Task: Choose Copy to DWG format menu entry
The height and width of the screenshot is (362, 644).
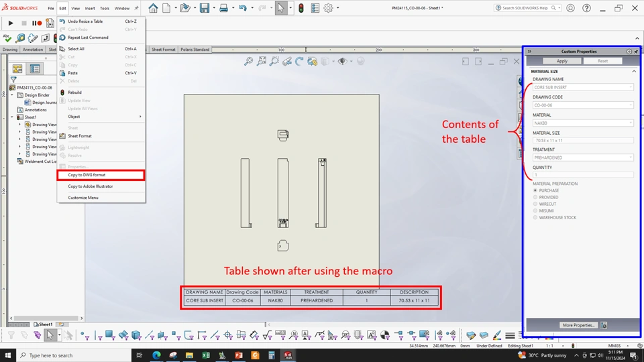Action: coord(101,175)
